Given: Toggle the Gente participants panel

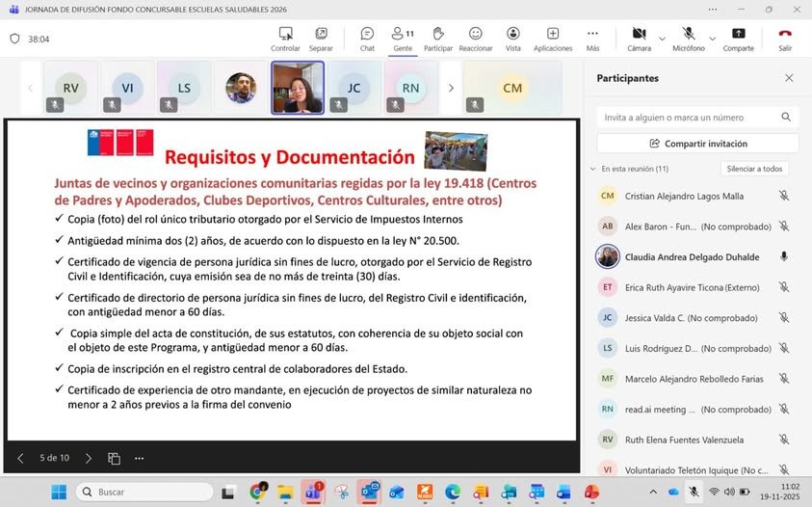Looking at the screenshot, I should (x=403, y=39).
